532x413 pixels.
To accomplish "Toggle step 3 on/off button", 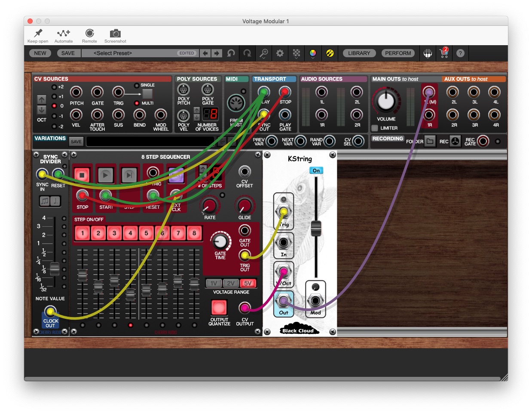I will point(114,233).
